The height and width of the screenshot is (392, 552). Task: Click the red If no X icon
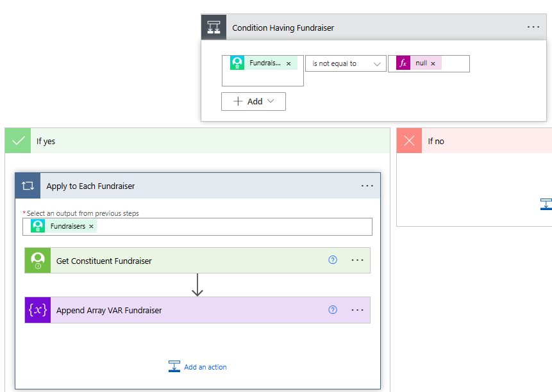click(x=409, y=141)
